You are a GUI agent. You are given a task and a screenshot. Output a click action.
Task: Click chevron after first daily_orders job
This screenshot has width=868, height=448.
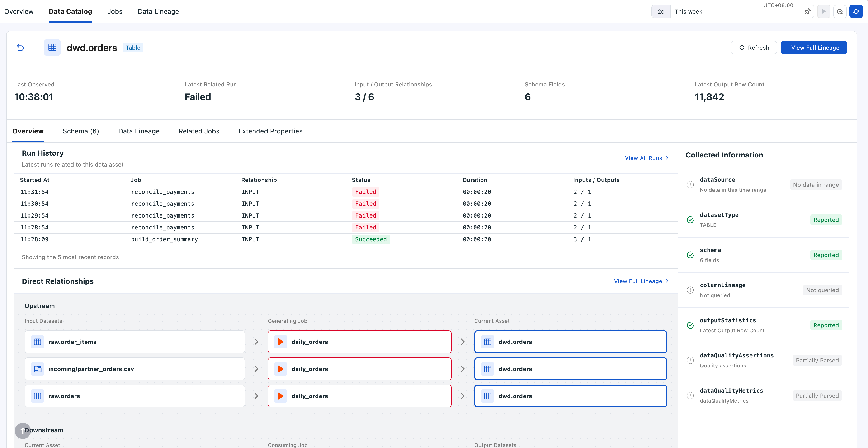463,342
